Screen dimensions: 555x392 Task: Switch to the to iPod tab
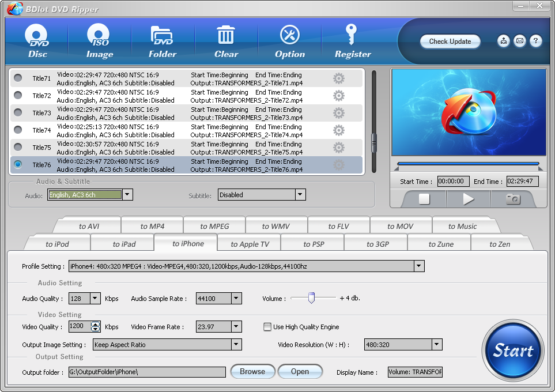(x=57, y=244)
